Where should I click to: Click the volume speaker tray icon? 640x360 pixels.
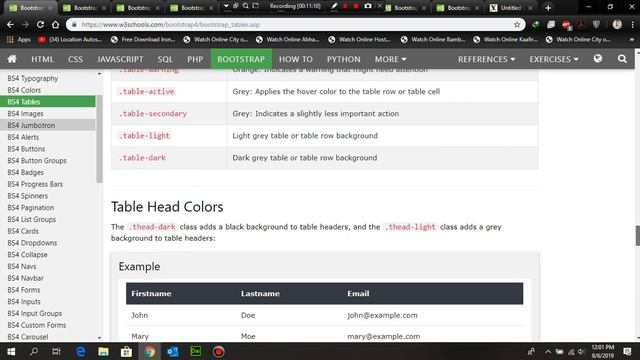click(581, 352)
